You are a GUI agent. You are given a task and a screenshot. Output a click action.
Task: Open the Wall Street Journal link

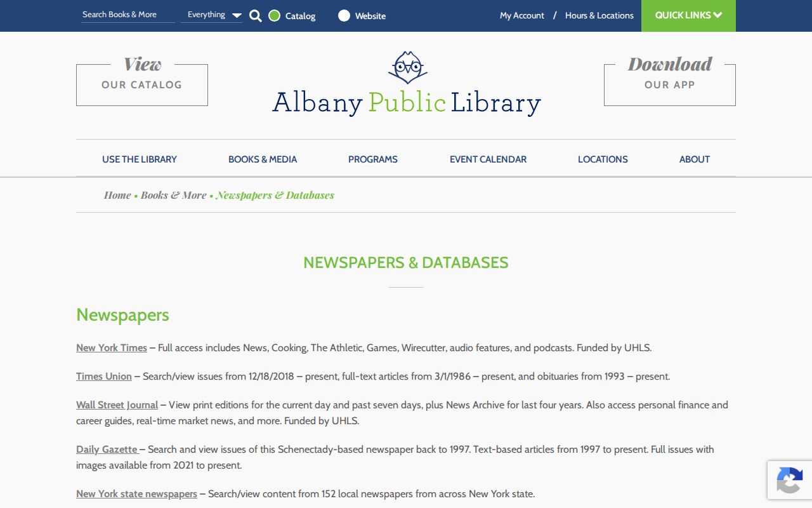click(x=117, y=405)
